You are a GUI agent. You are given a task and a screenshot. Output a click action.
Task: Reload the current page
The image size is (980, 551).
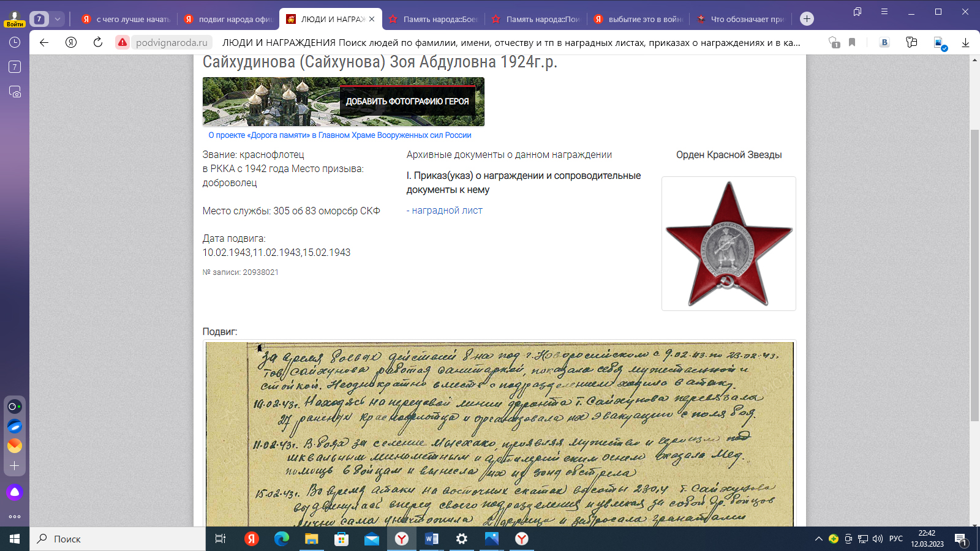coord(98,42)
